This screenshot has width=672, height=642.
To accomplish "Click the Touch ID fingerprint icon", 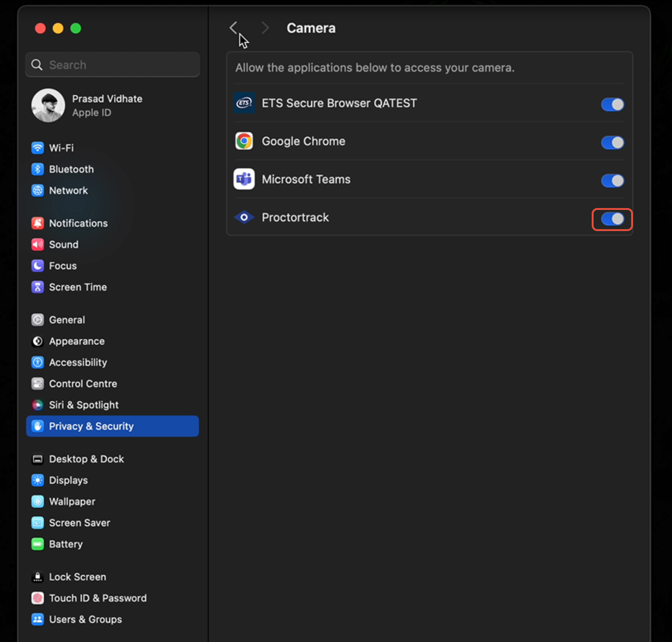I will pos(38,598).
